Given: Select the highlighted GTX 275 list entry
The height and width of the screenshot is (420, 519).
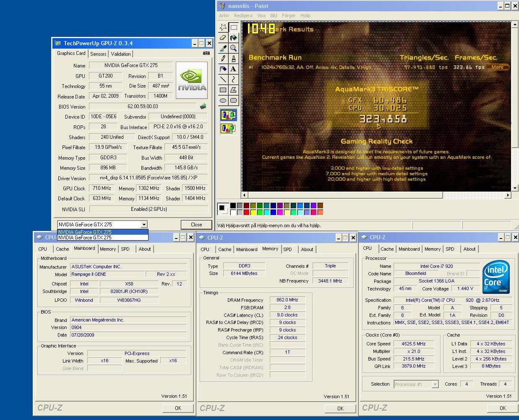Looking at the screenshot, I should [103, 232].
